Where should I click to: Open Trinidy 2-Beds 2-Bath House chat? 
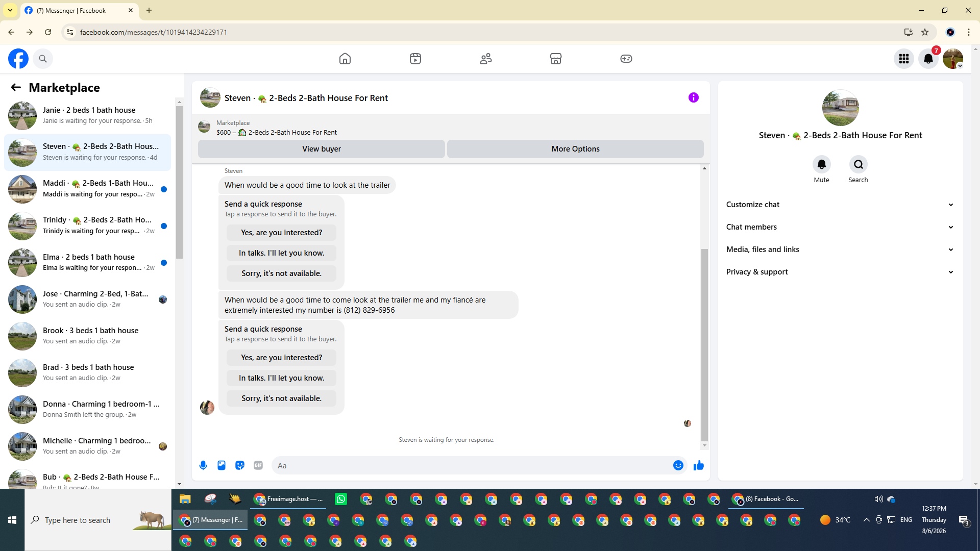click(88, 226)
